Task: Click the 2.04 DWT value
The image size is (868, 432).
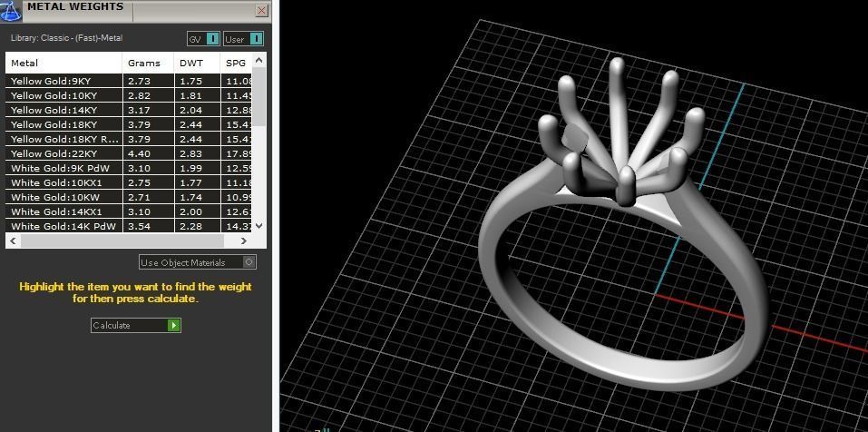Action: click(191, 110)
